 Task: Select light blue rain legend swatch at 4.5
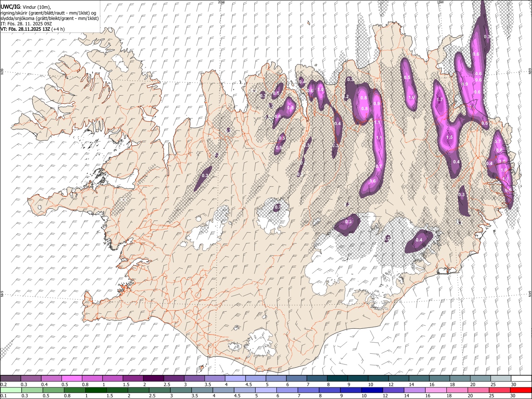click(245, 390)
